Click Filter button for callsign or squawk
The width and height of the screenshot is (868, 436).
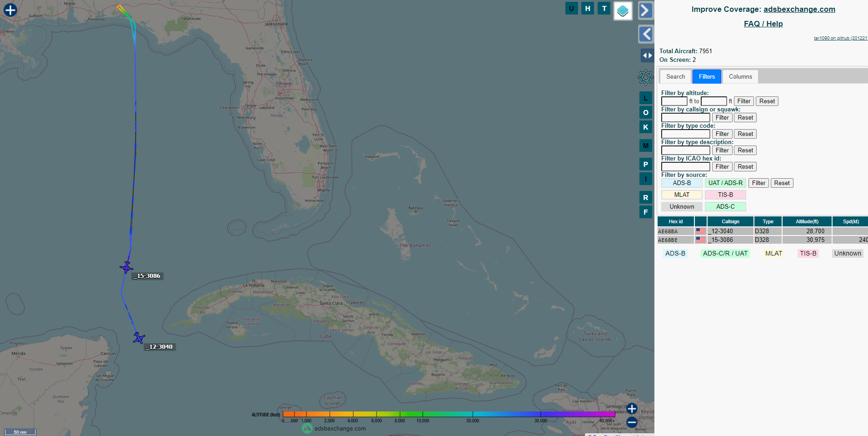(722, 117)
